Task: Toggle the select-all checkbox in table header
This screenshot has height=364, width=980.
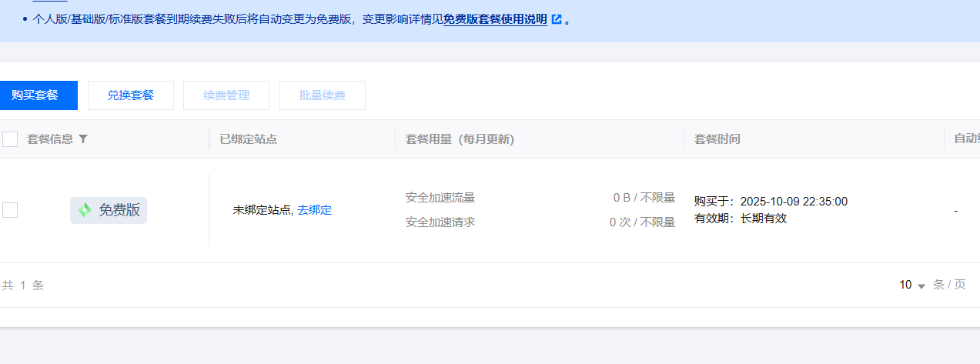Action: (x=10, y=139)
